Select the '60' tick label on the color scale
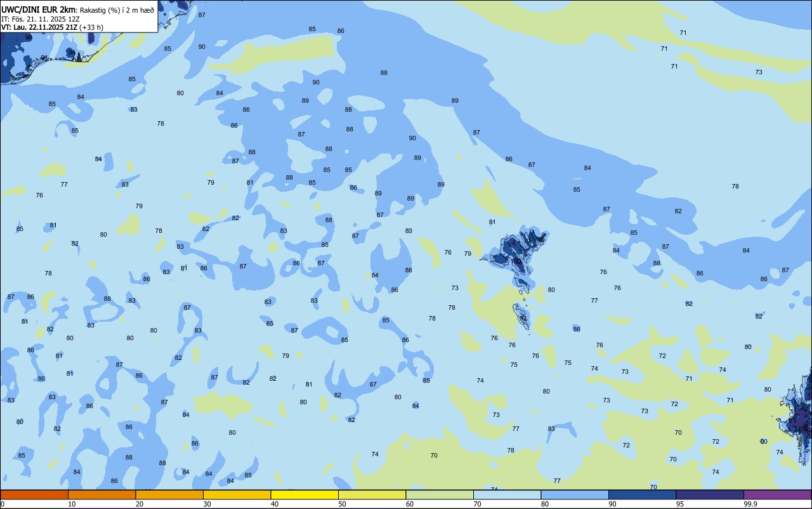Image resolution: width=812 pixels, height=509 pixels. [410, 504]
